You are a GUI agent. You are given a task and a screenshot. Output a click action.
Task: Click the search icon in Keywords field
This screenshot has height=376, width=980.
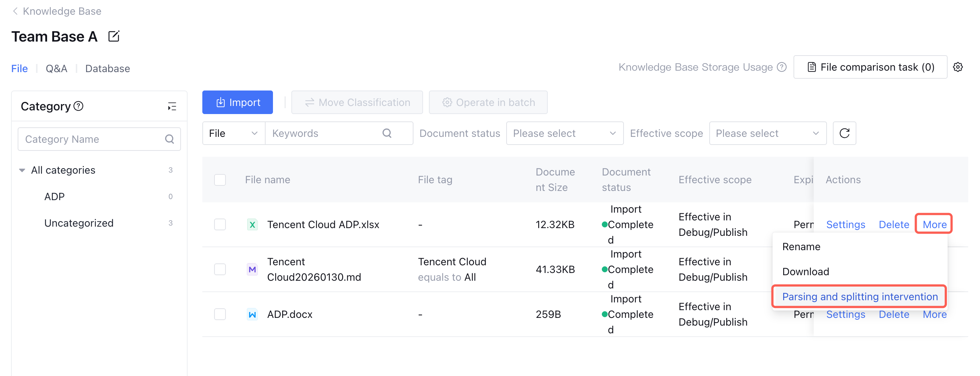(x=387, y=133)
